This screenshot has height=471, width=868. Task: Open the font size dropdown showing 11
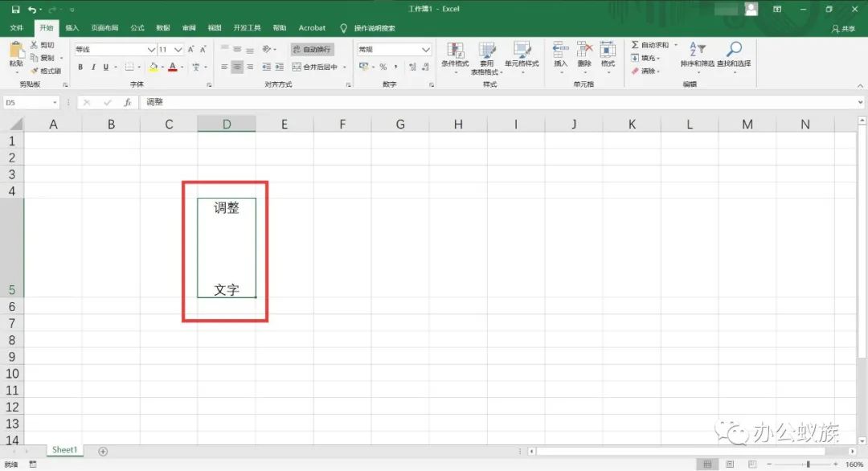click(x=178, y=49)
